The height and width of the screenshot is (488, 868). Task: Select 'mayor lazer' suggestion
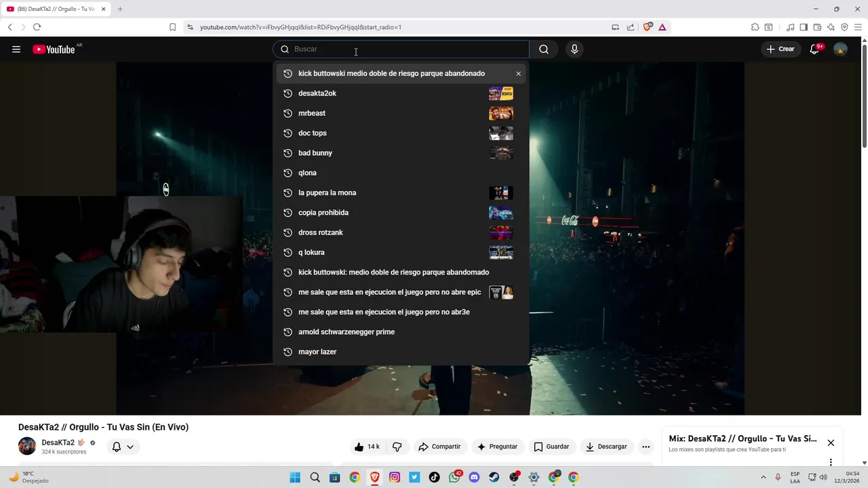[x=401, y=352]
